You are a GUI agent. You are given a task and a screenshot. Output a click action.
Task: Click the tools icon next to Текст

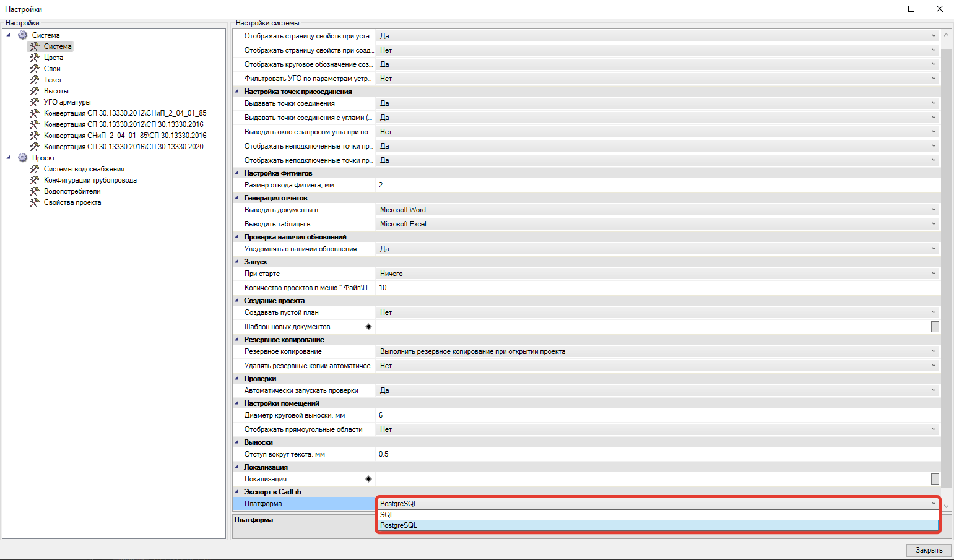point(35,80)
